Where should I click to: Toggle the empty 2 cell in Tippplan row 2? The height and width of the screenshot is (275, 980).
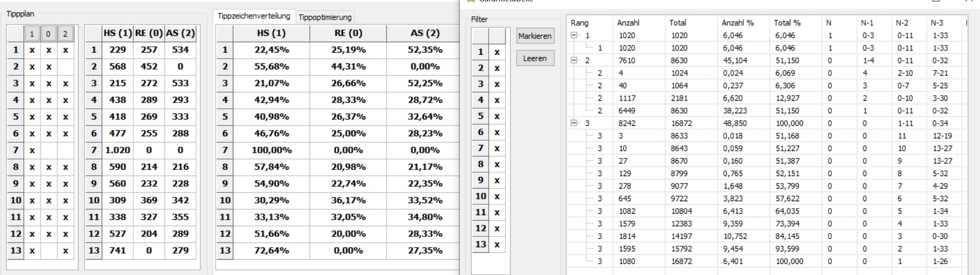point(66,66)
